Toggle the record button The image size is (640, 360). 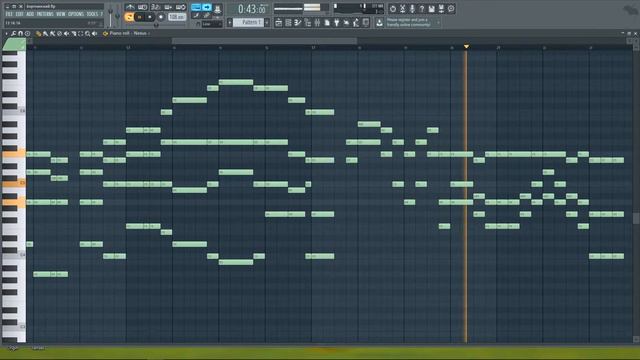point(161,17)
